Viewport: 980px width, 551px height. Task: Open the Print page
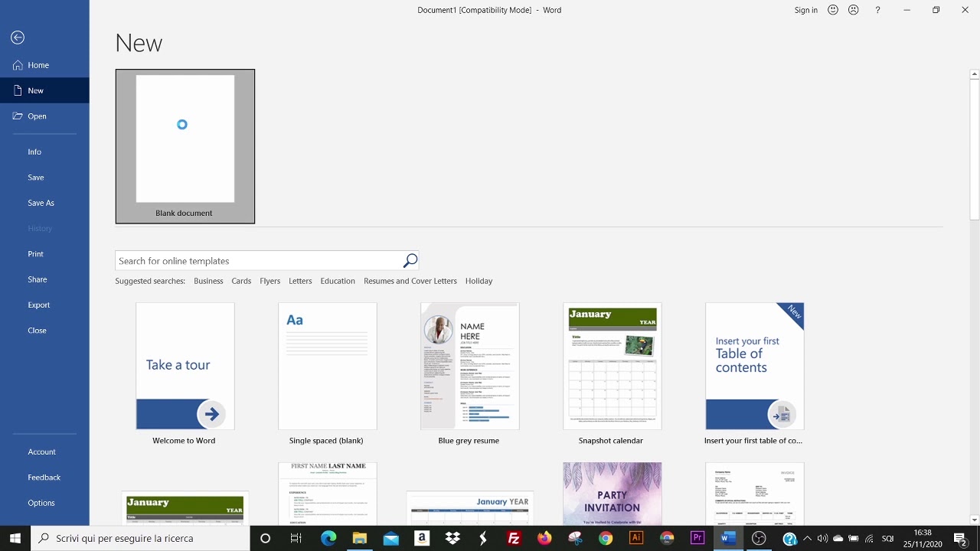(44, 254)
